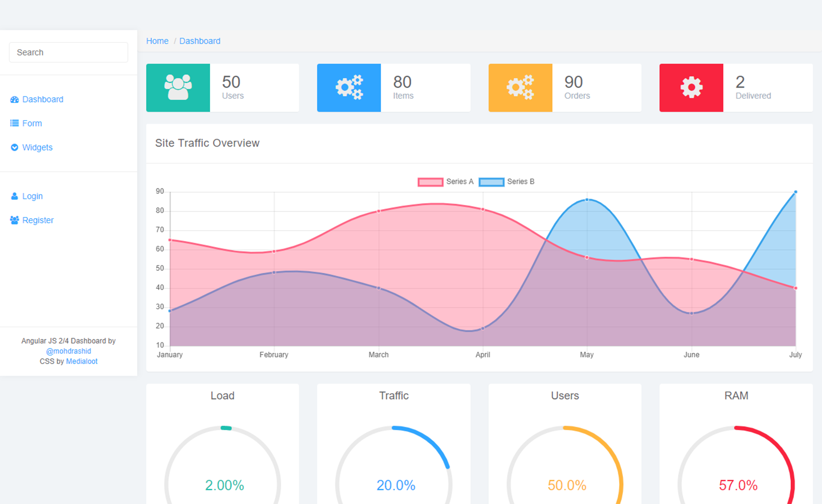Open the Dashboard navigation entry

[42, 99]
